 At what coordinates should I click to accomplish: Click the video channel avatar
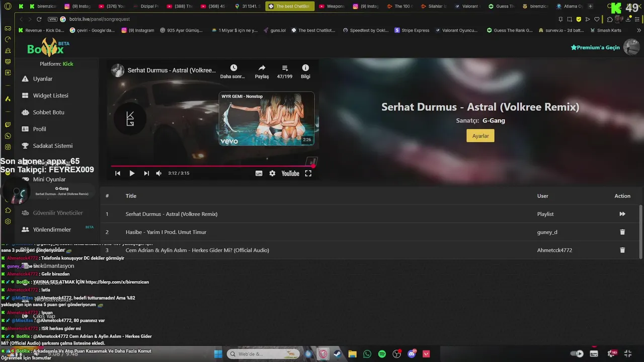coord(118,70)
